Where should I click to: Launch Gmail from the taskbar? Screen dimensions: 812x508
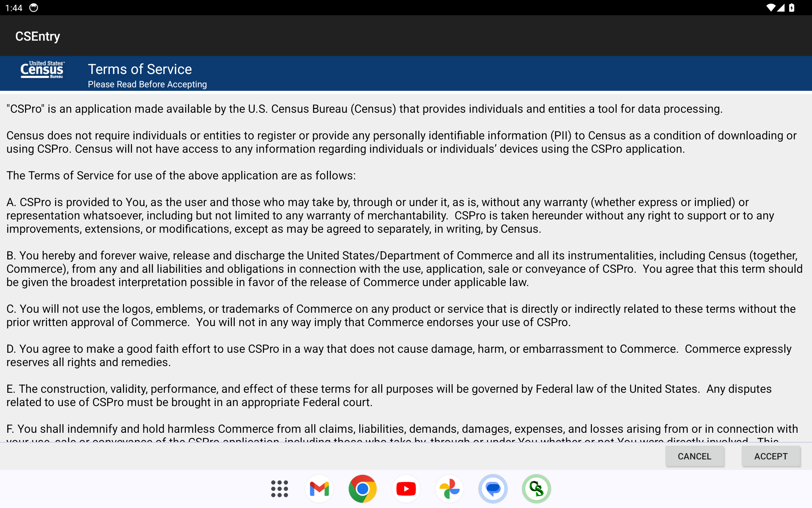tap(319, 489)
